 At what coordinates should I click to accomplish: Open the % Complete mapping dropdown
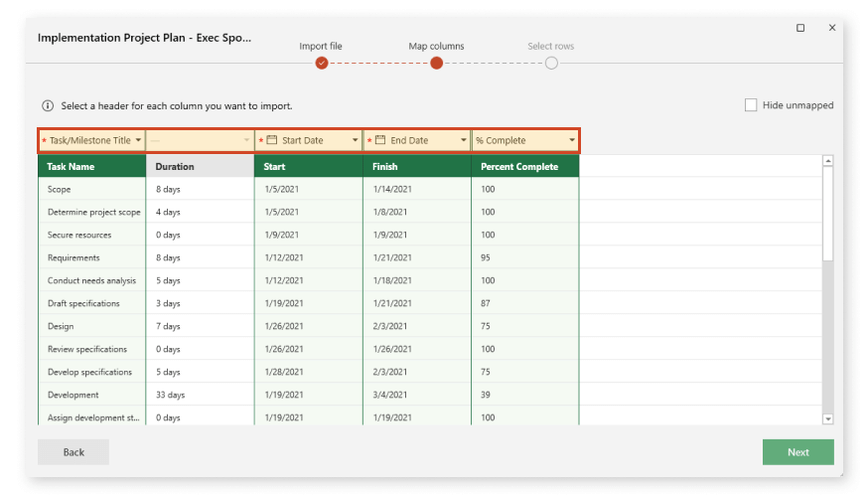coord(524,140)
